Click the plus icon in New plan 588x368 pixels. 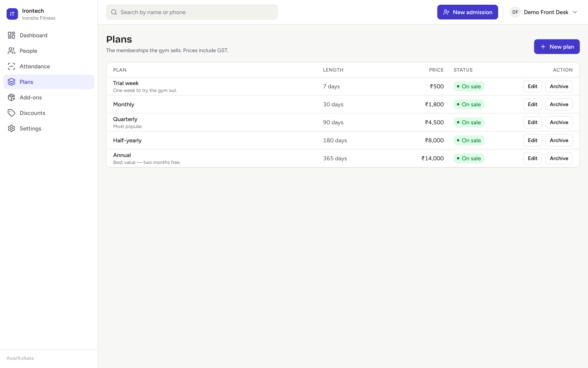[x=543, y=47]
